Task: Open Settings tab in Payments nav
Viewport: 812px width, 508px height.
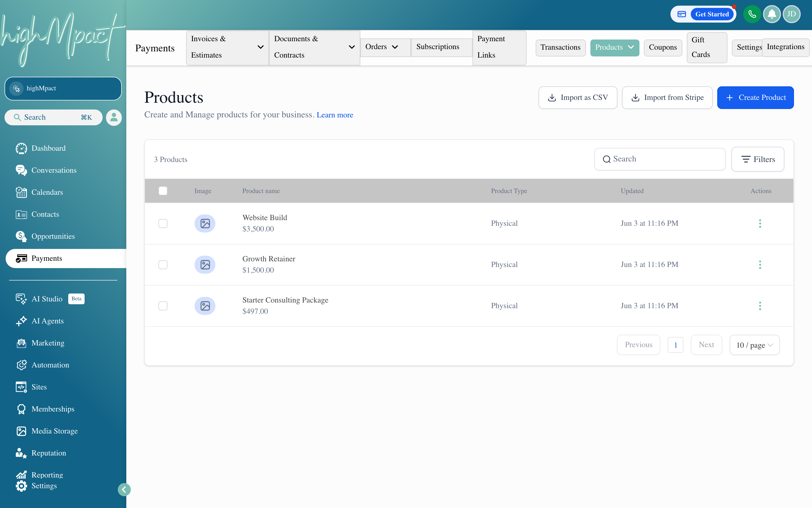Action: (x=748, y=47)
